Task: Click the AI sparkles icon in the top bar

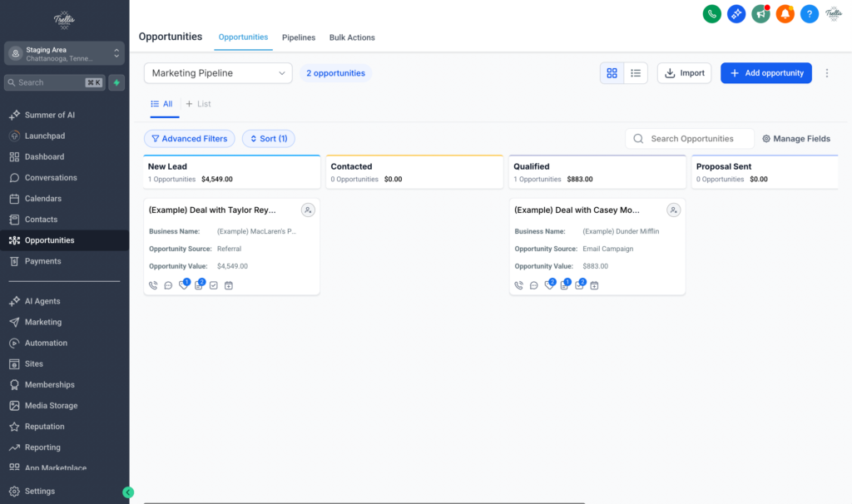Action: point(736,13)
